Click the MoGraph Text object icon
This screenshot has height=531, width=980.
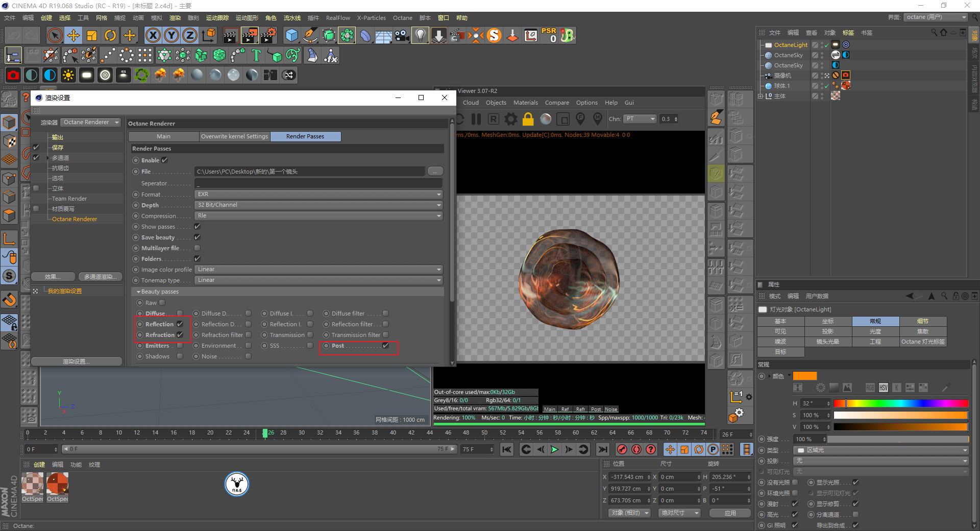[256, 55]
